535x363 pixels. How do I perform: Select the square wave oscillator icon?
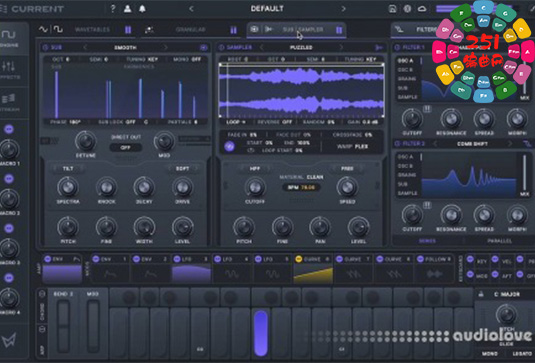[x=58, y=29]
